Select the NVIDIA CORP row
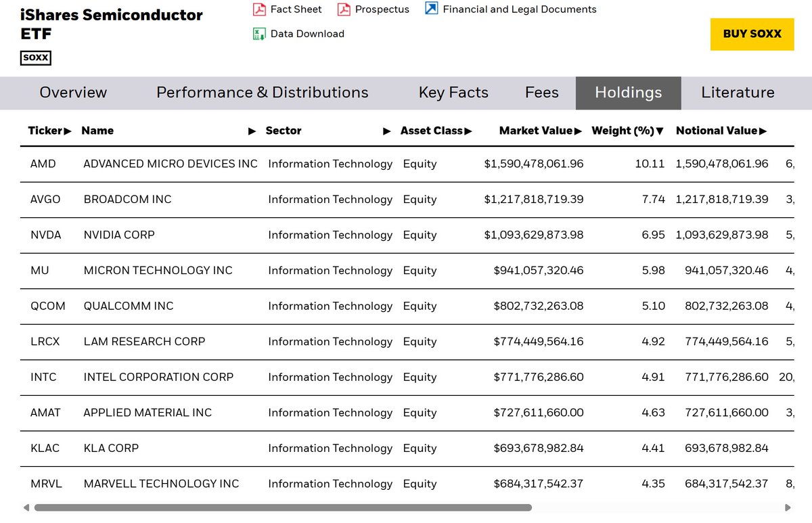Screen dimensions: 812x523 tap(119, 235)
